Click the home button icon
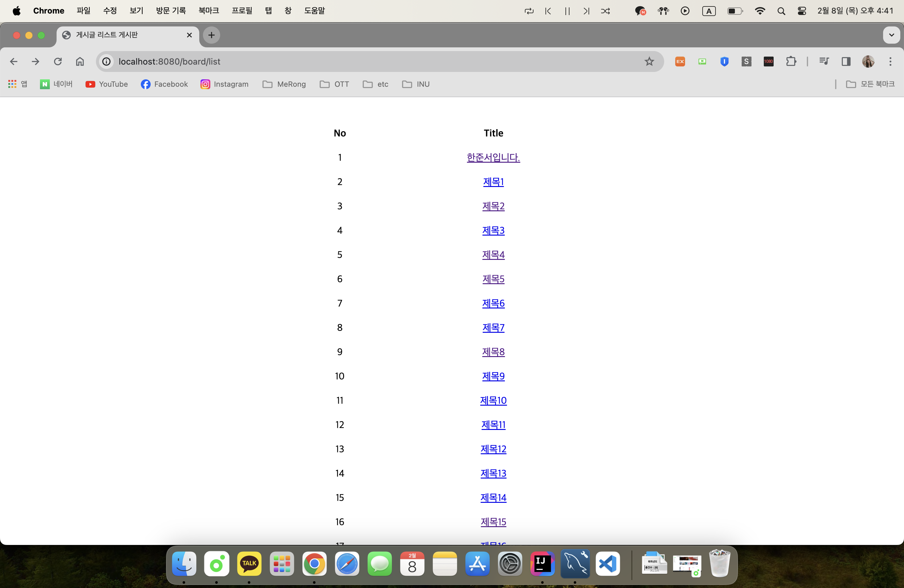The image size is (904, 588). 80,62
